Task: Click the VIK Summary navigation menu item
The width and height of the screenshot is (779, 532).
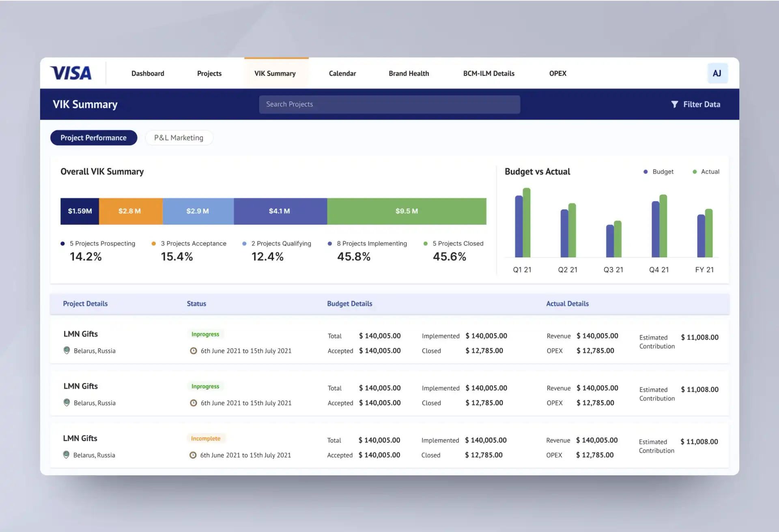Action: (274, 73)
